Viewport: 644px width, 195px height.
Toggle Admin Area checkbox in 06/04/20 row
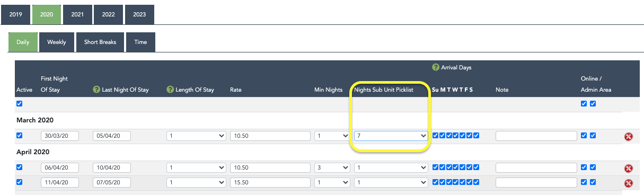[593, 167]
